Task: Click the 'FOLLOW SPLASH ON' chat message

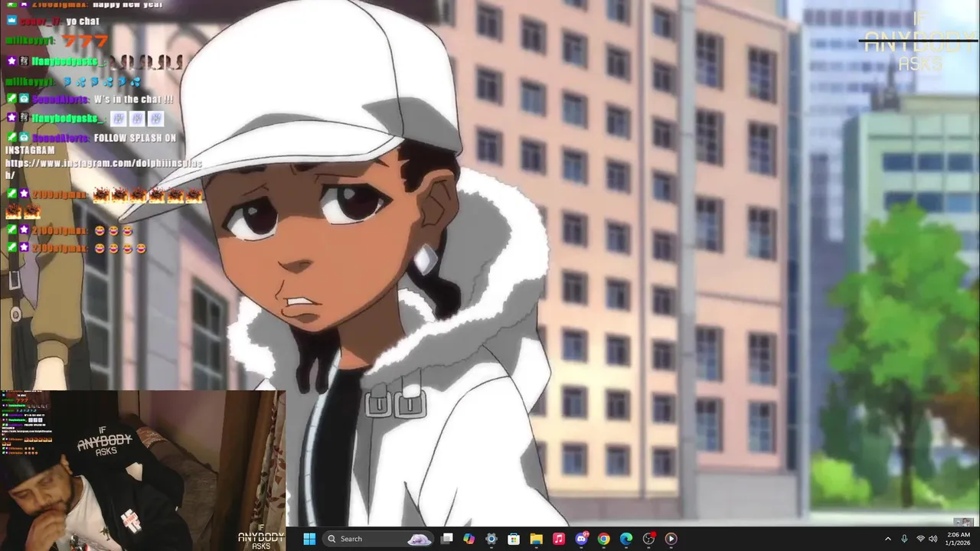Action: tap(135, 138)
